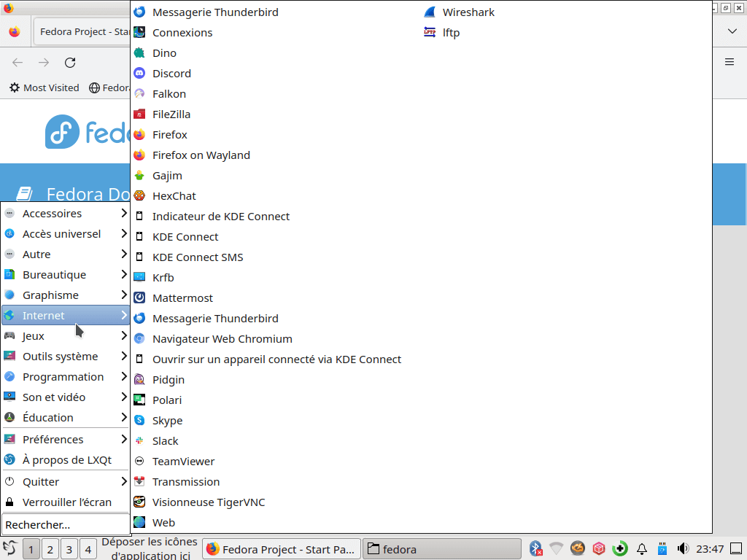Launch Discord from the menu
The width and height of the screenshot is (747, 560).
(x=162, y=74)
